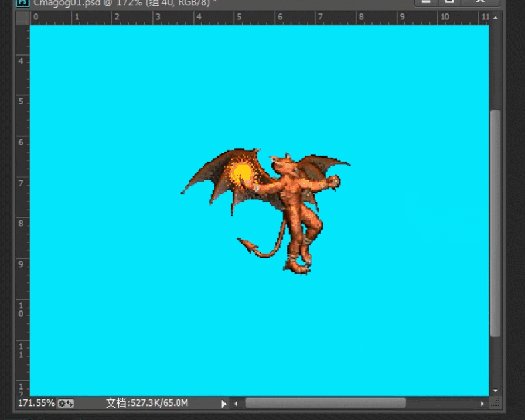Click the window resize grip in the corner
This screenshot has height=420, width=525.
[x=495, y=403]
